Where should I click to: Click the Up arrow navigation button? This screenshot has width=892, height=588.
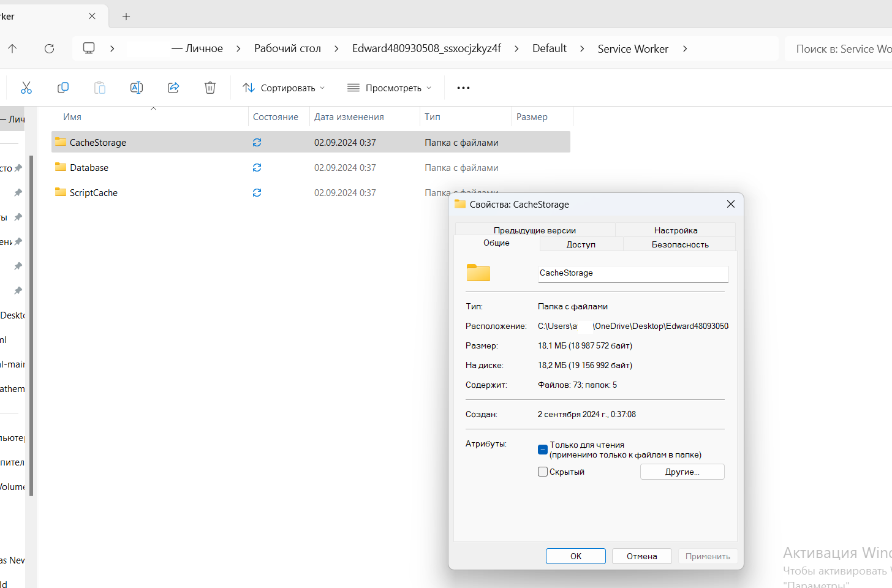pos(12,48)
